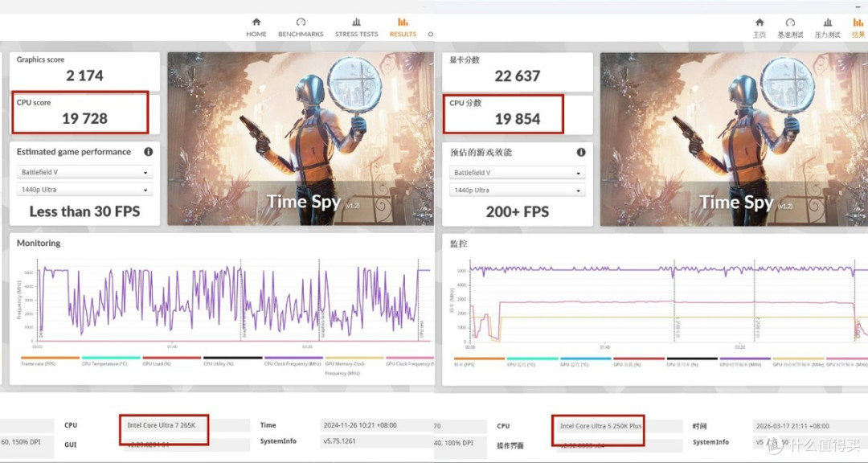
Task: Toggle GPU Load (%) legend entry
Action: (172, 361)
